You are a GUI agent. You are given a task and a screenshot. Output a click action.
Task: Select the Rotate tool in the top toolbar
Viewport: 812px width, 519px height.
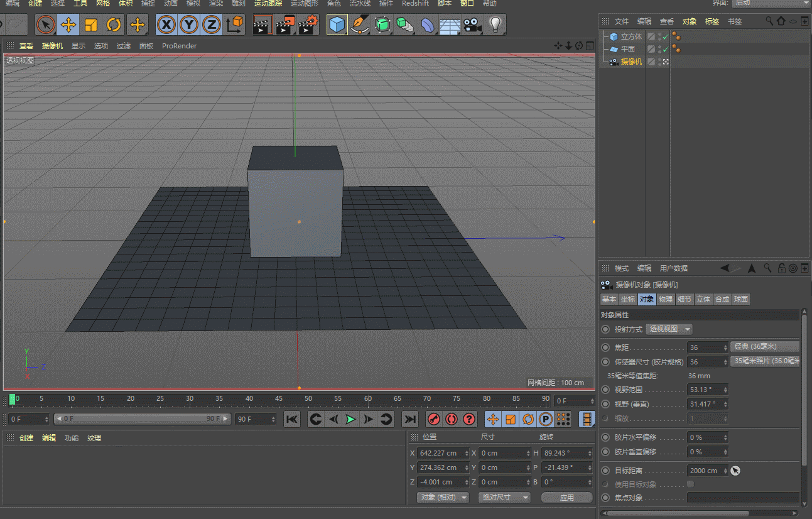coord(114,25)
